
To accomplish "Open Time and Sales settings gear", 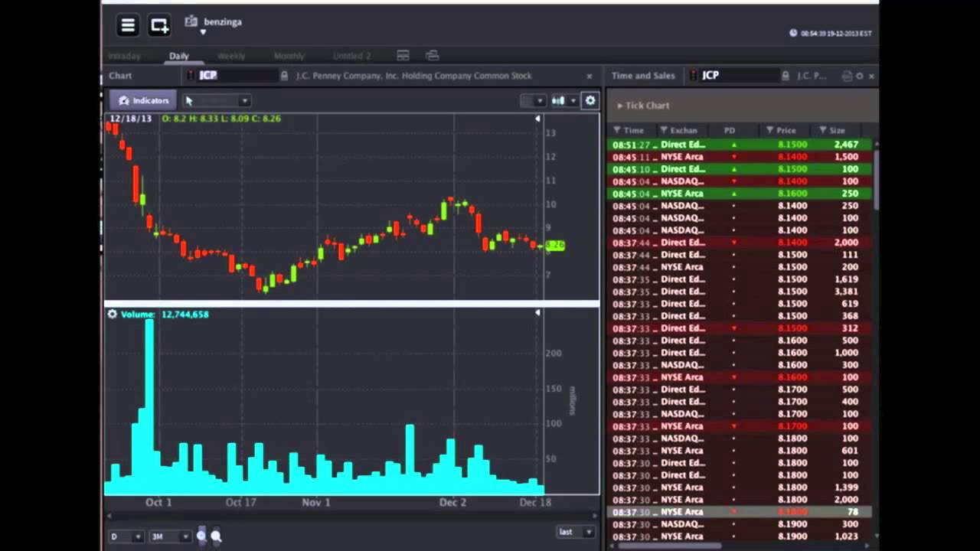I will click(x=859, y=76).
